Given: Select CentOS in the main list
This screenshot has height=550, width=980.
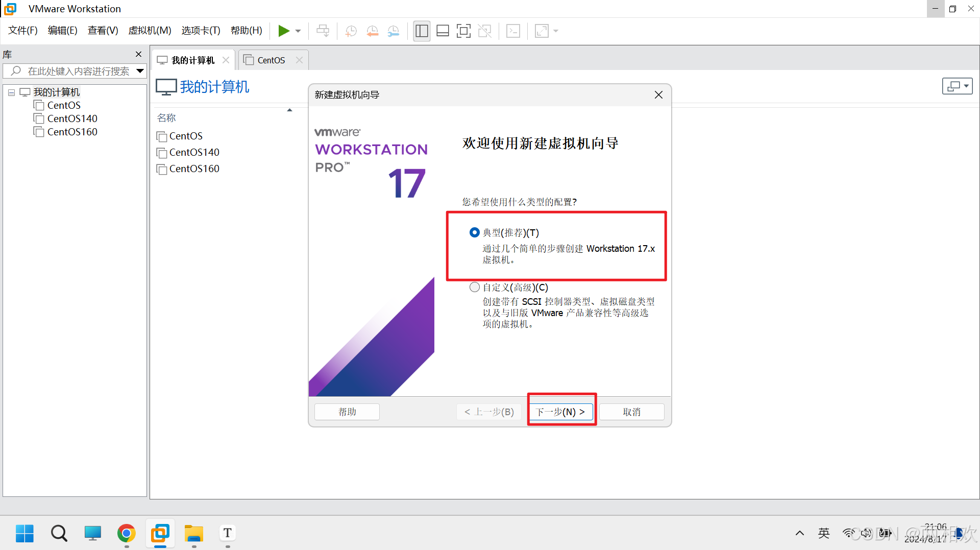Looking at the screenshot, I should click(186, 136).
